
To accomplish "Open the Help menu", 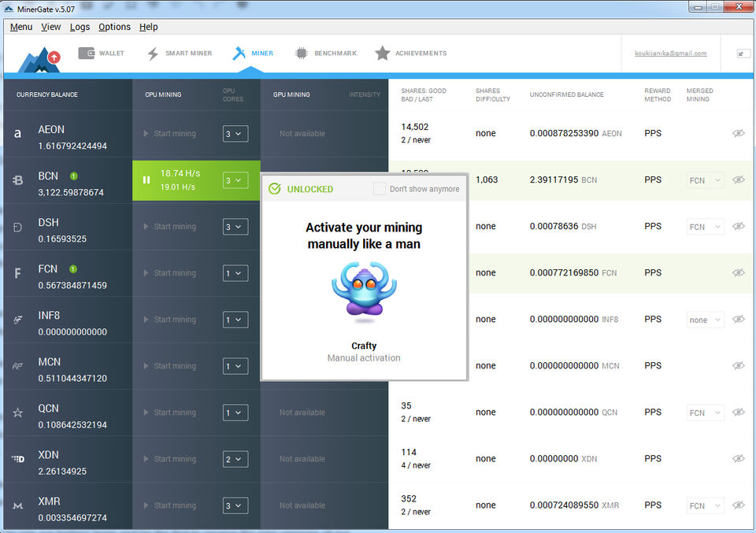I will pyautogui.click(x=149, y=27).
